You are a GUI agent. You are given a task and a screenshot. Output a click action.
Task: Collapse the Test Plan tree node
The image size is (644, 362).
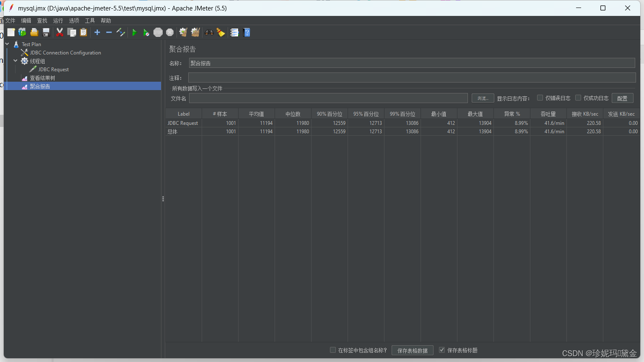click(x=7, y=44)
